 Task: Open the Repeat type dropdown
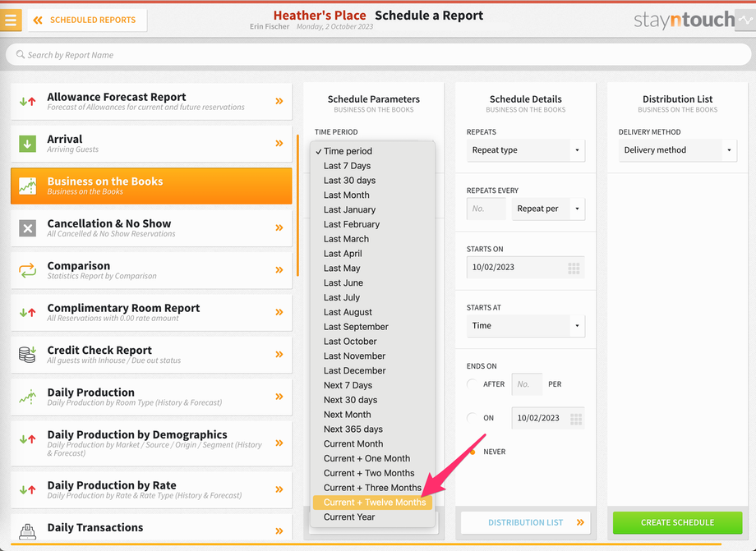pyautogui.click(x=526, y=150)
